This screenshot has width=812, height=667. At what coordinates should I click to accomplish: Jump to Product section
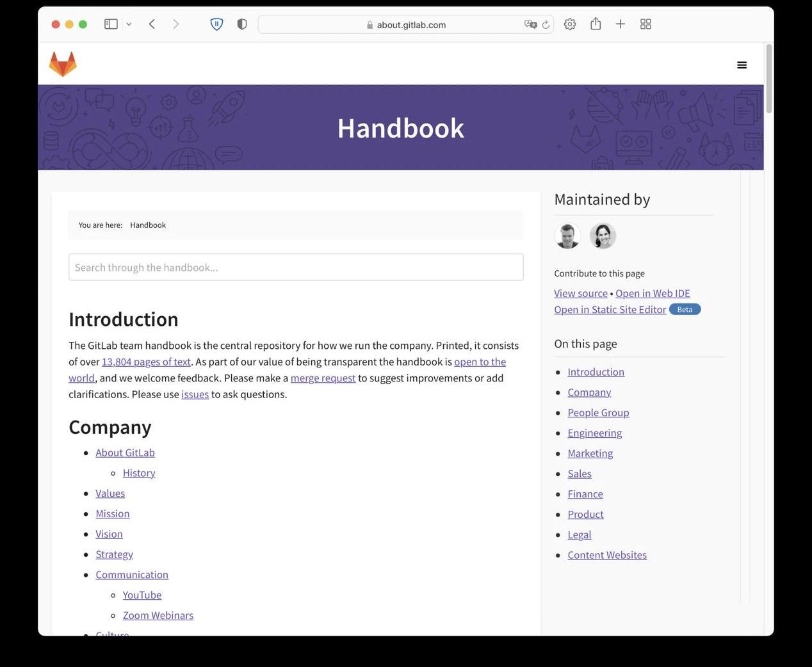click(x=585, y=515)
